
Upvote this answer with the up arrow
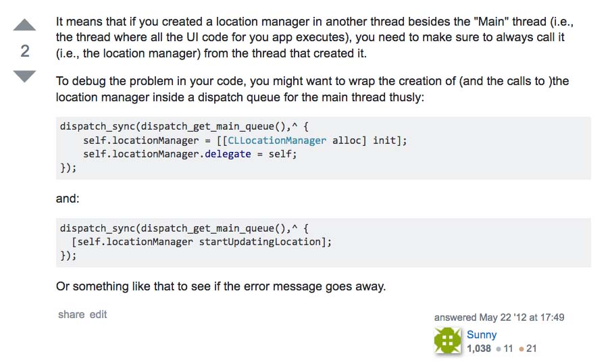(24, 26)
